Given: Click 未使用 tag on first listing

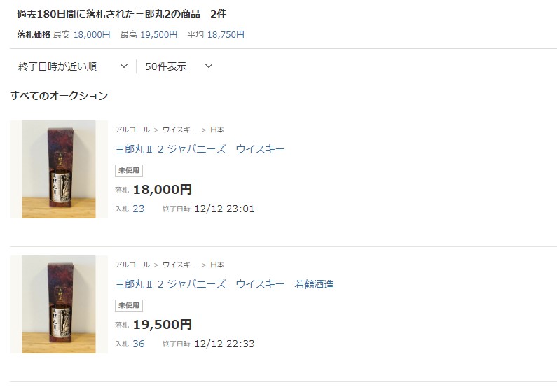Looking at the screenshot, I should [129, 171].
